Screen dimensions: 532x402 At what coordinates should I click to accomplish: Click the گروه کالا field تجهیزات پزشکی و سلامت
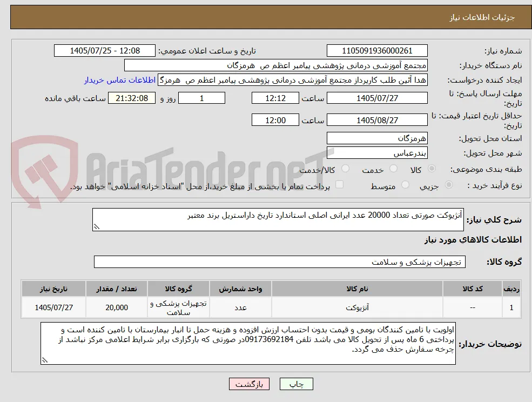tap(280, 262)
